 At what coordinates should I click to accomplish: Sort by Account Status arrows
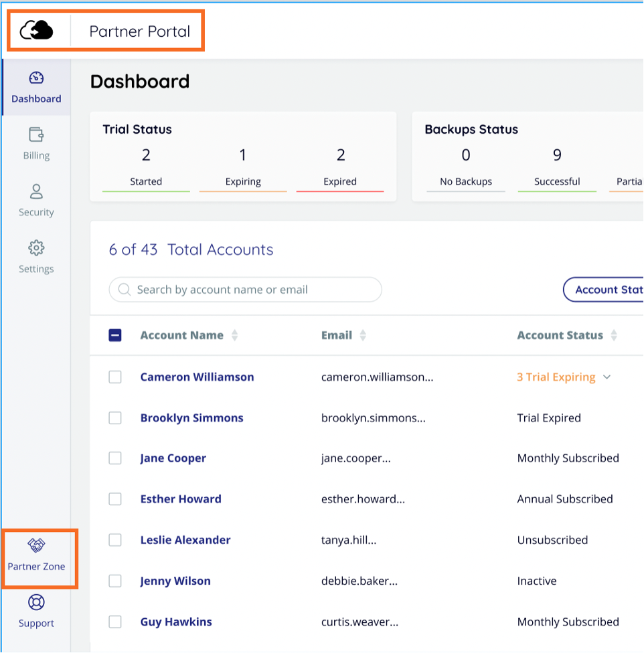click(x=614, y=335)
